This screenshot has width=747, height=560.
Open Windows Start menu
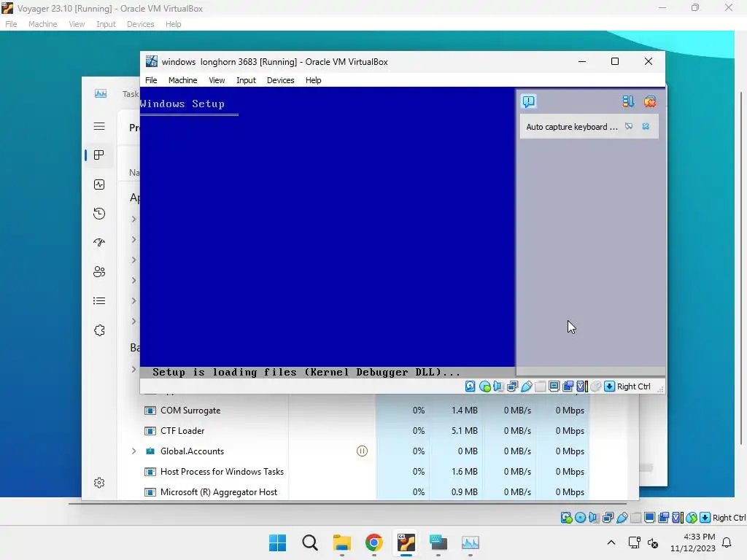click(x=278, y=542)
